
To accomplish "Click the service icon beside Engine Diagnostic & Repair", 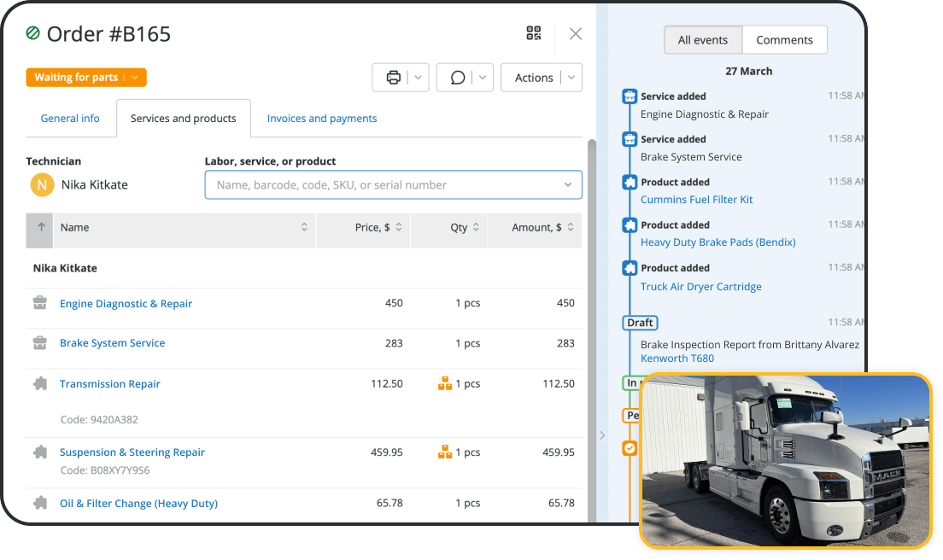I will pyautogui.click(x=39, y=303).
